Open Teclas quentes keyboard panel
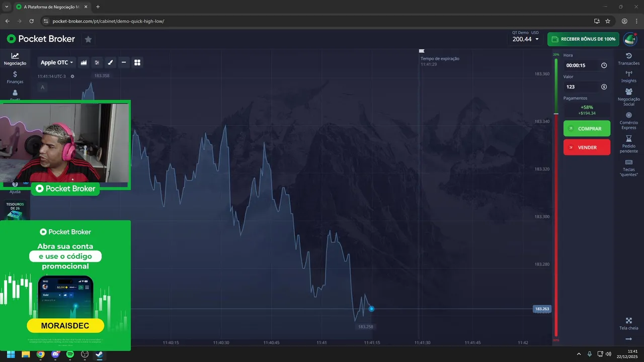The width and height of the screenshot is (644, 362). pos(628,168)
